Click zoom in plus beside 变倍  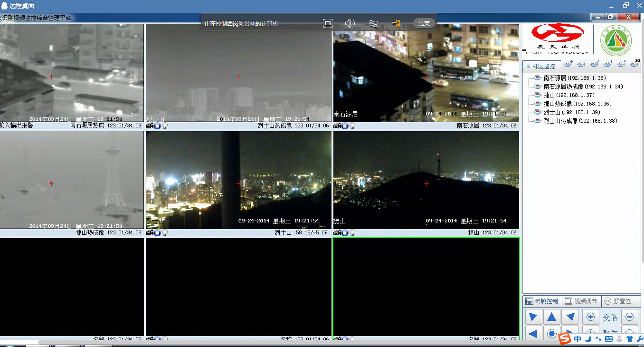(x=590, y=317)
